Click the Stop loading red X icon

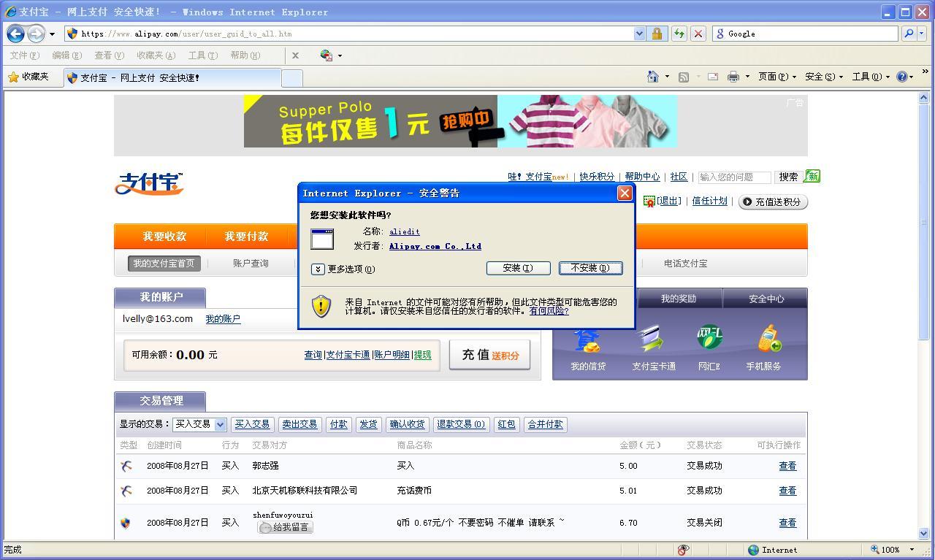tap(698, 34)
